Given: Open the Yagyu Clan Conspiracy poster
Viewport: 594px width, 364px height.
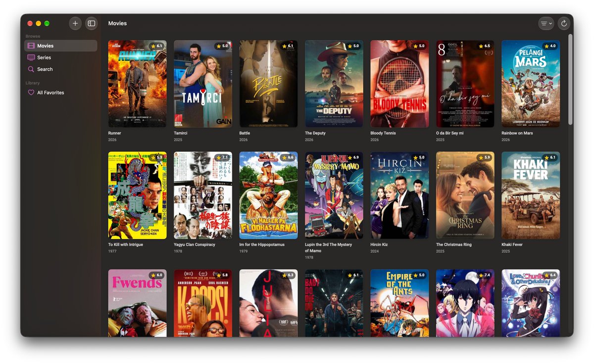Looking at the screenshot, I should click(203, 195).
